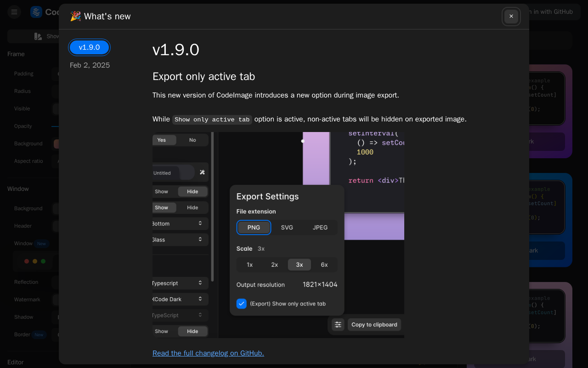Click the tools icon beside Untitled tab

pyautogui.click(x=202, y=172)
